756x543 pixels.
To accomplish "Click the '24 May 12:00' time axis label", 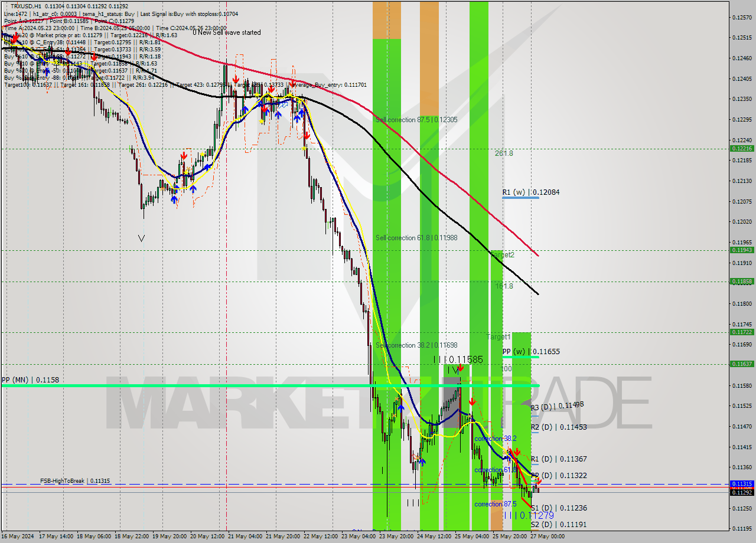I will (x=434, y=537).
